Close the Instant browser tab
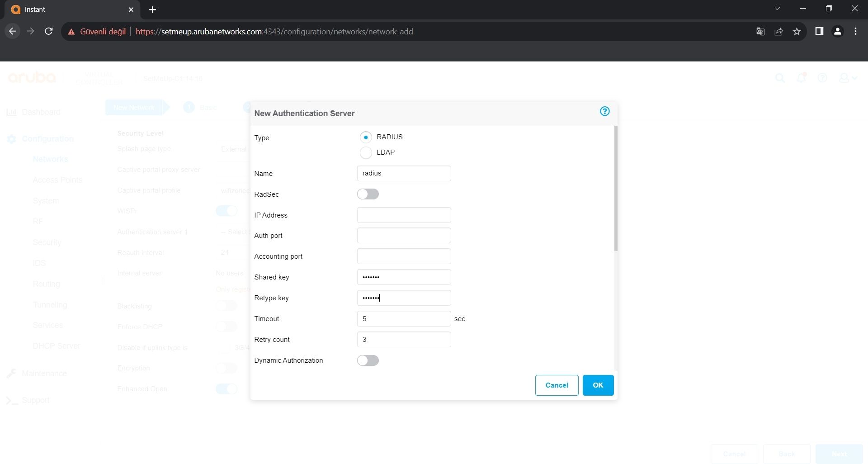The image size is (868, 464). click(131, 9)
